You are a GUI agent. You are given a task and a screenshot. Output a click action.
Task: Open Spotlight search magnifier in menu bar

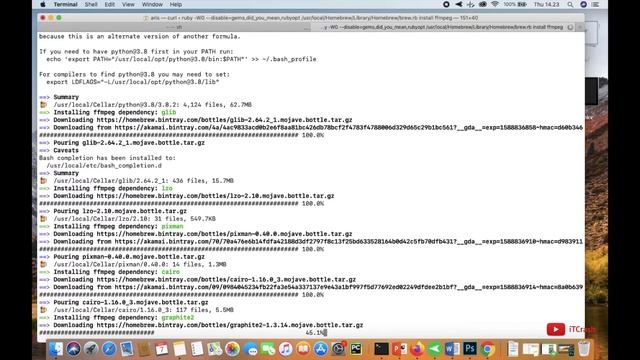pos(570,4)
